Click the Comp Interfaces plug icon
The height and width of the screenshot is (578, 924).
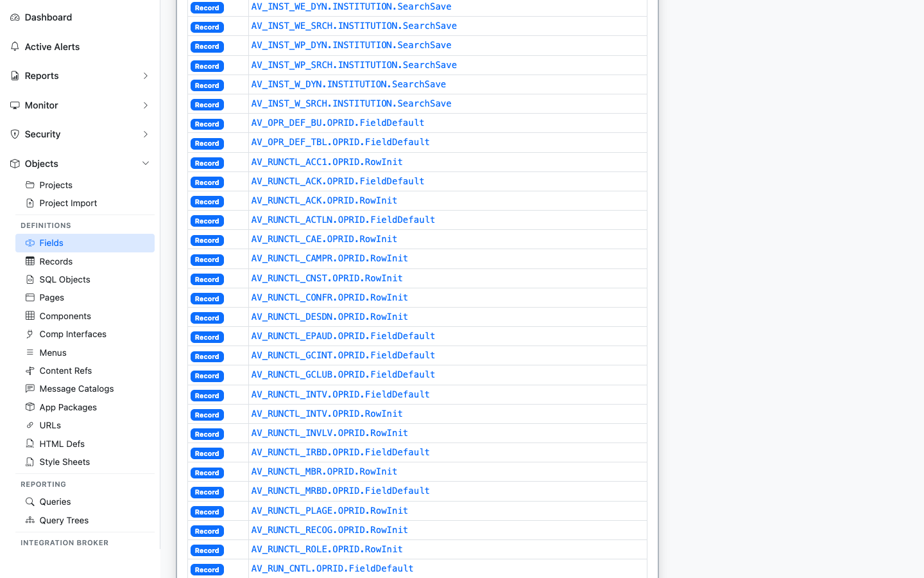click(x=30, y=334)
